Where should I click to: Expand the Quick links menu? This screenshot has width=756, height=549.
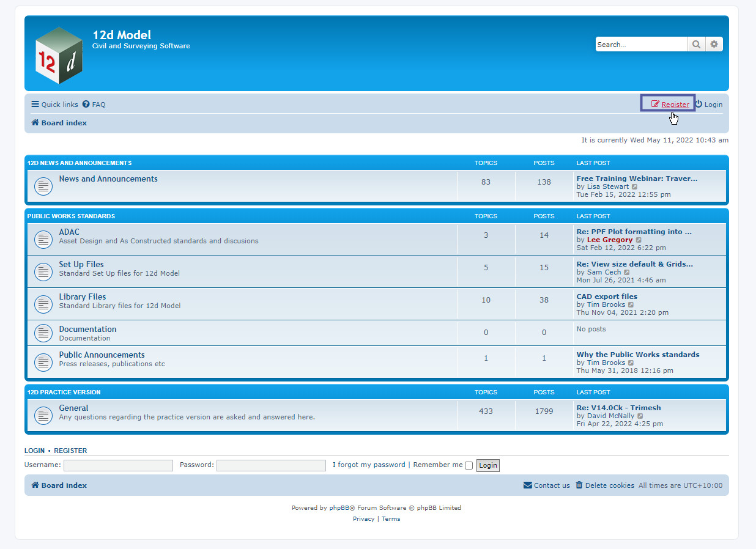[55, 105]
